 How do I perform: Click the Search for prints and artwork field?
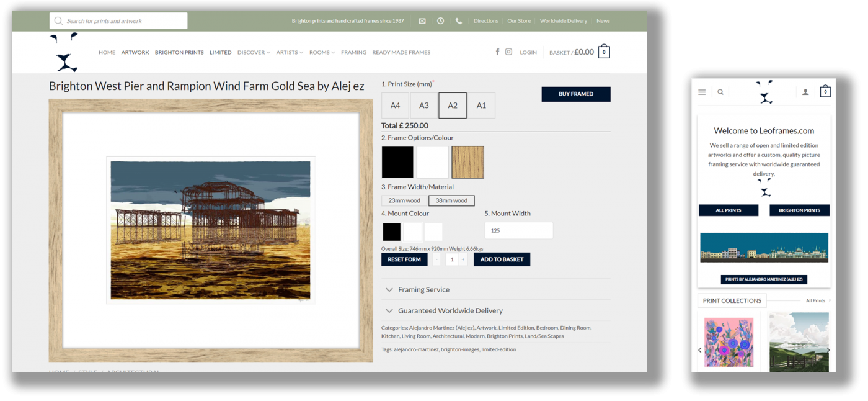(x=118, y=20)
